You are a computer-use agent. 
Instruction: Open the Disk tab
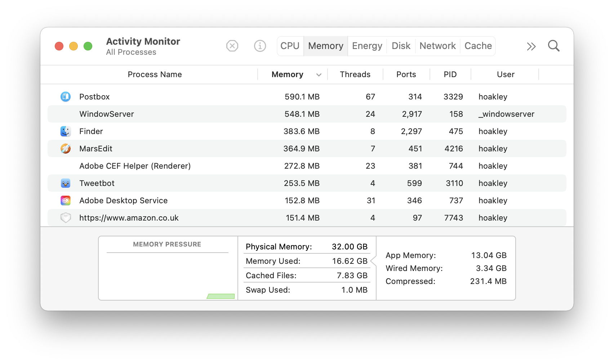(x=401, y=46)
